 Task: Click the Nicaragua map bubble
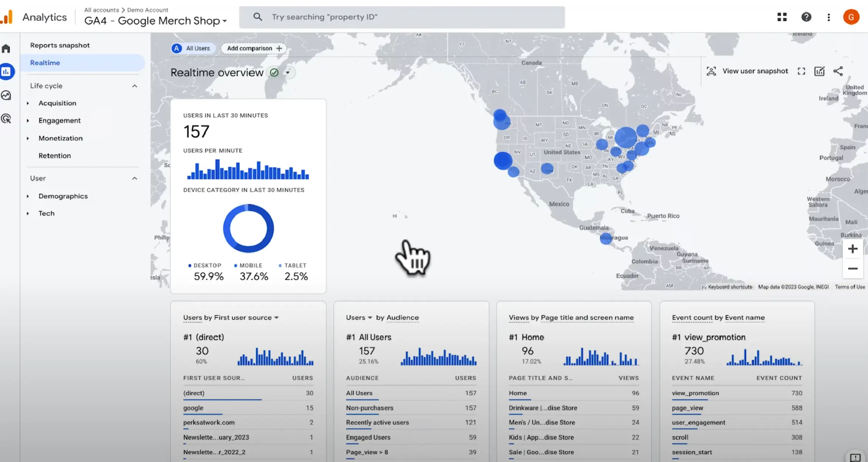[x=606, y=238]
